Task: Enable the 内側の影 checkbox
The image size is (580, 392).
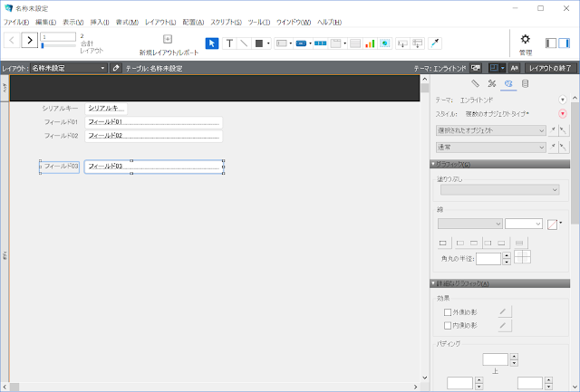Action: [x=448, y=326]
